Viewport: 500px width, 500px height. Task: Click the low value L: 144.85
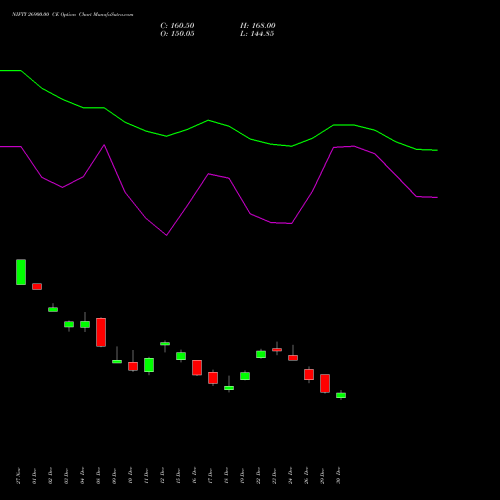click(257, 34)
